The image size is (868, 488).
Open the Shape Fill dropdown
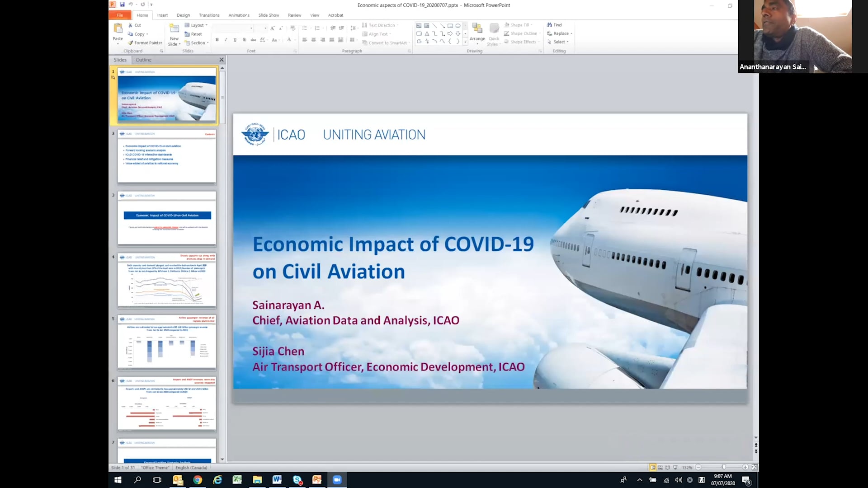(x=518, y=25)
